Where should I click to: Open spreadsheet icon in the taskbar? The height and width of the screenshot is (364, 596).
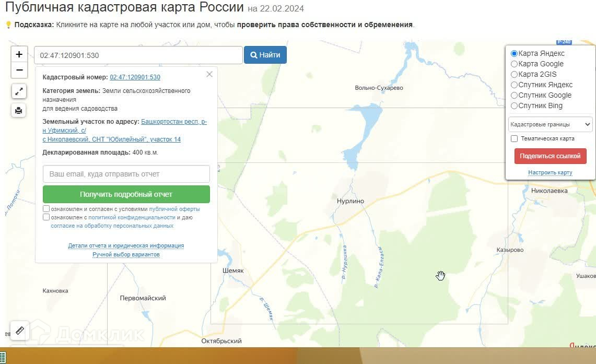pos(3,358)
